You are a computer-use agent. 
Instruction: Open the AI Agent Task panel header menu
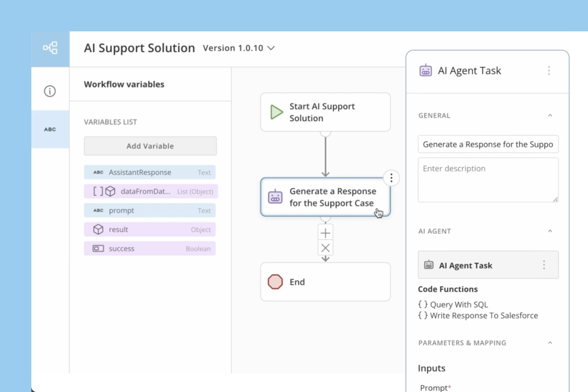549,71
